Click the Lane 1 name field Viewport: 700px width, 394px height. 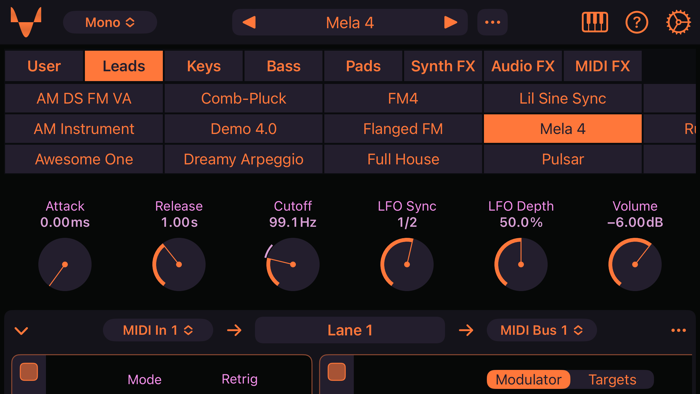coord(350,330)
